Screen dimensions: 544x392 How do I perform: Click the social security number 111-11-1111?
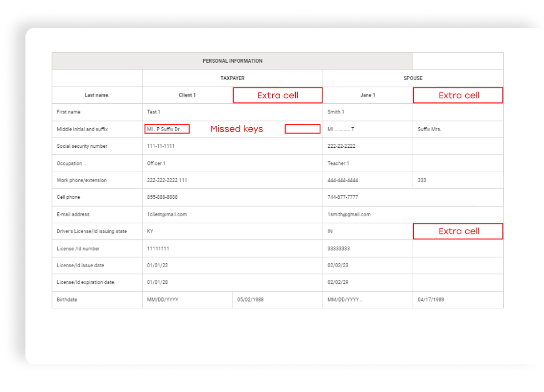(161, 146)
